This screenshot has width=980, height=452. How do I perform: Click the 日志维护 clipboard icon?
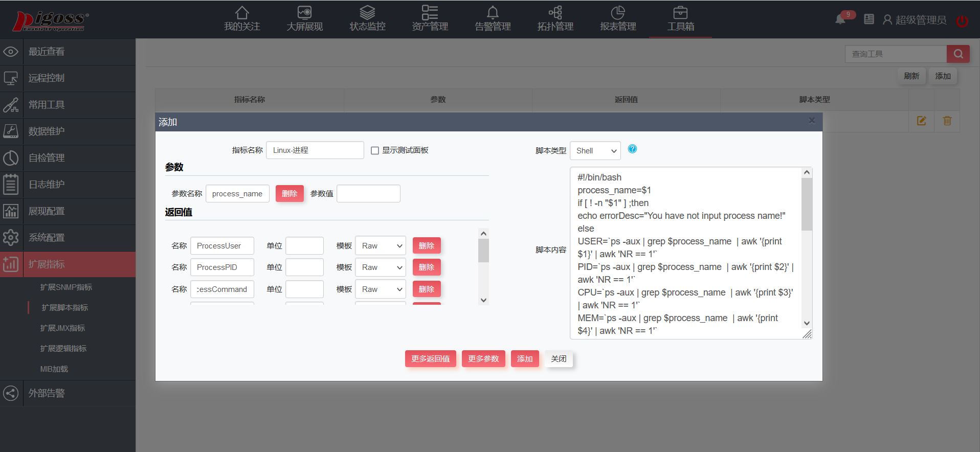11,185
